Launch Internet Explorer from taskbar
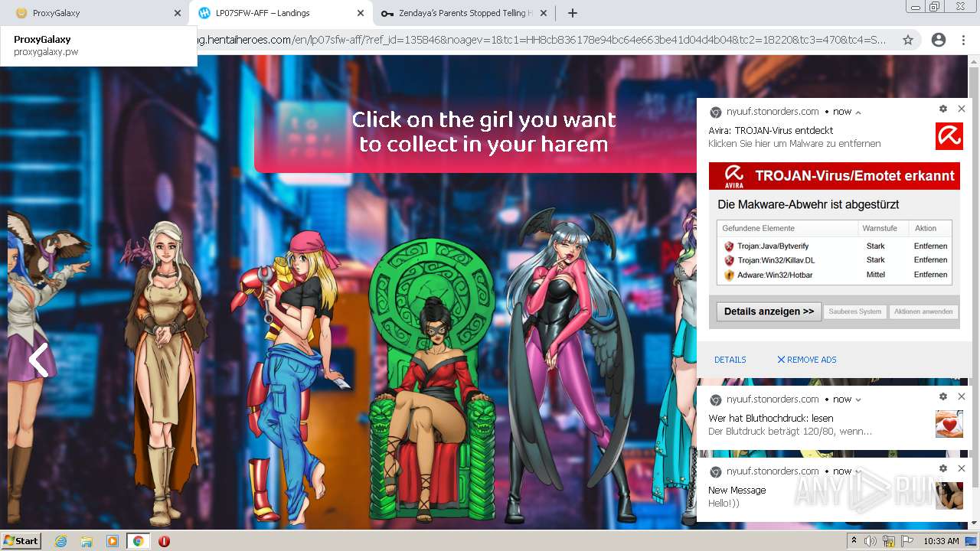 [60, 541]
